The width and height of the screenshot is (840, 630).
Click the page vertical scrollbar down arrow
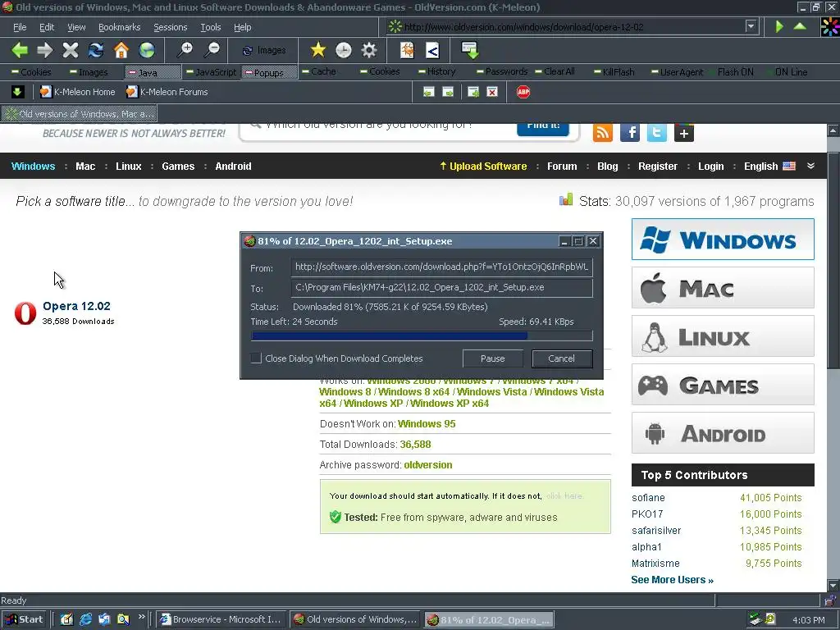click(x=833, y=585)
